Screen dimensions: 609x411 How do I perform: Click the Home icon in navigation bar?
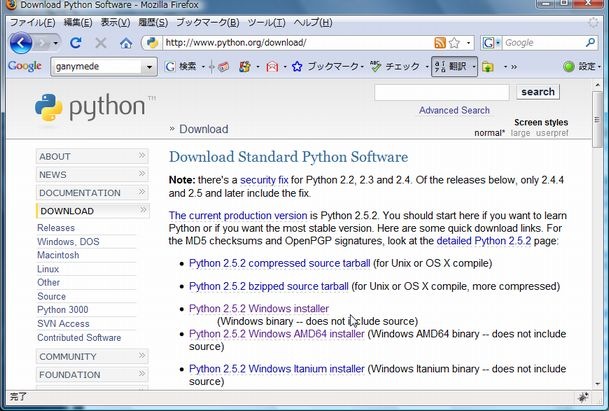(x=126, y=43)
